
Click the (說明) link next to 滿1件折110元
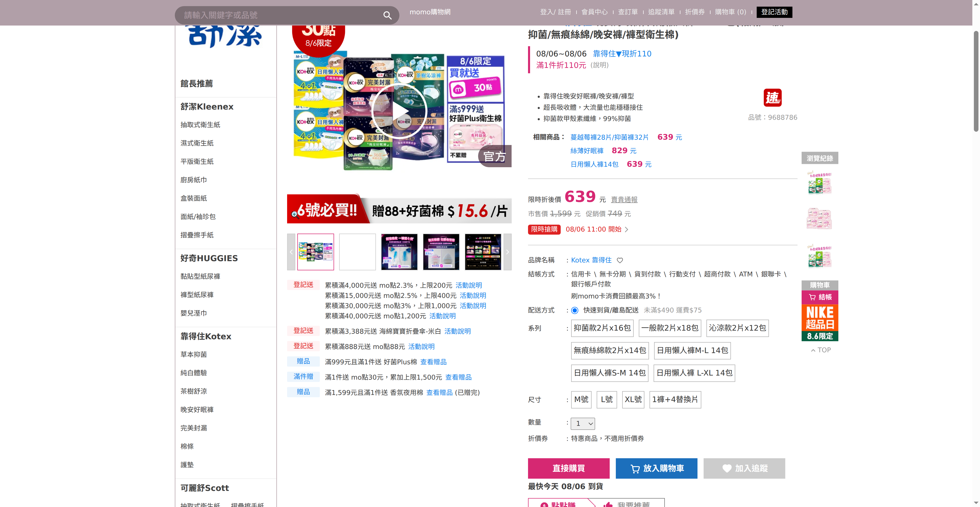tap(599, 65)
